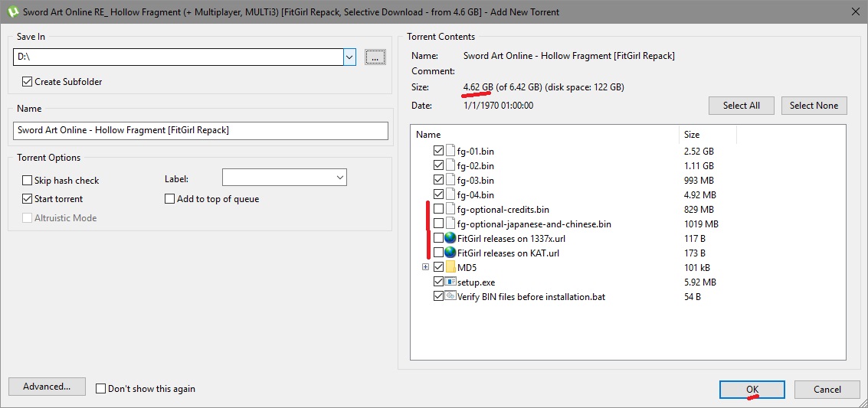The height and width of the screenshot is (408, 868).
Task: Click the browse folder '...' button
Action: (x=375, y=57)
